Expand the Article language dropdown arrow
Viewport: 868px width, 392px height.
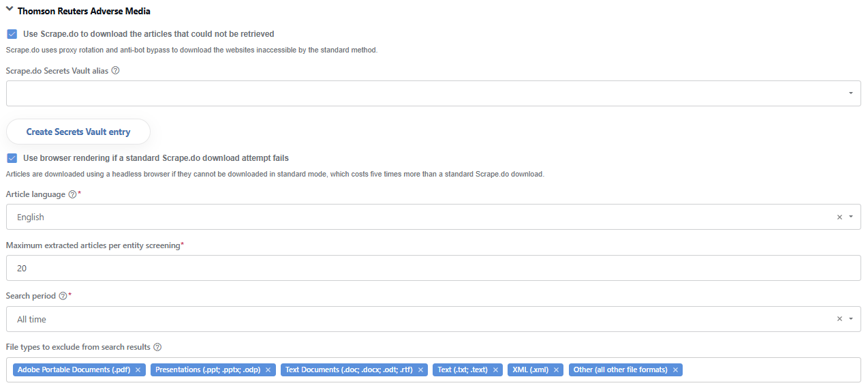pyautogui.click(x=851, y=217)
